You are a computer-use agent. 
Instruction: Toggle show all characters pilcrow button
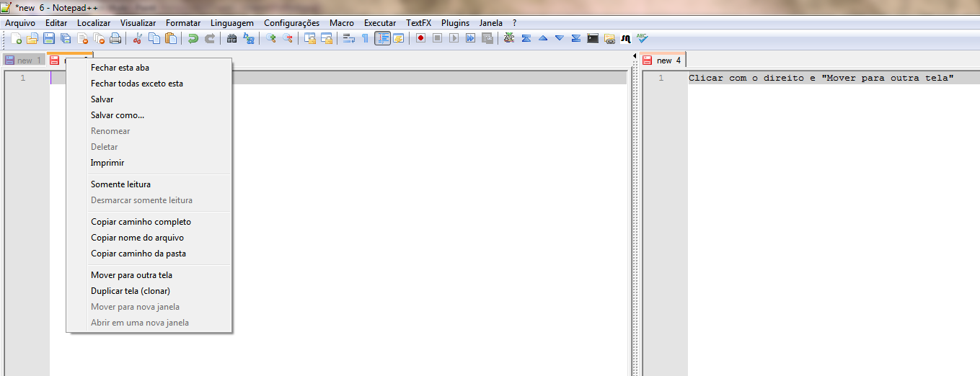(x=365, y=38)
